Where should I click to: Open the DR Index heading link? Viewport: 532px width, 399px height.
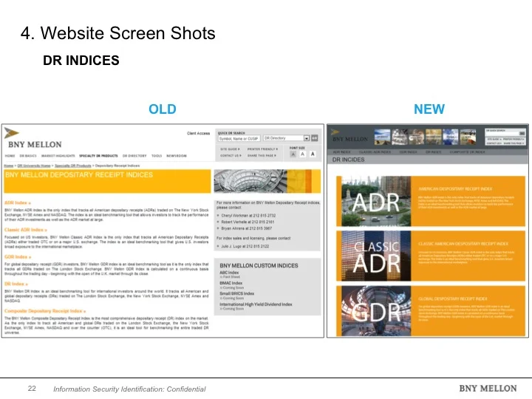16,284
